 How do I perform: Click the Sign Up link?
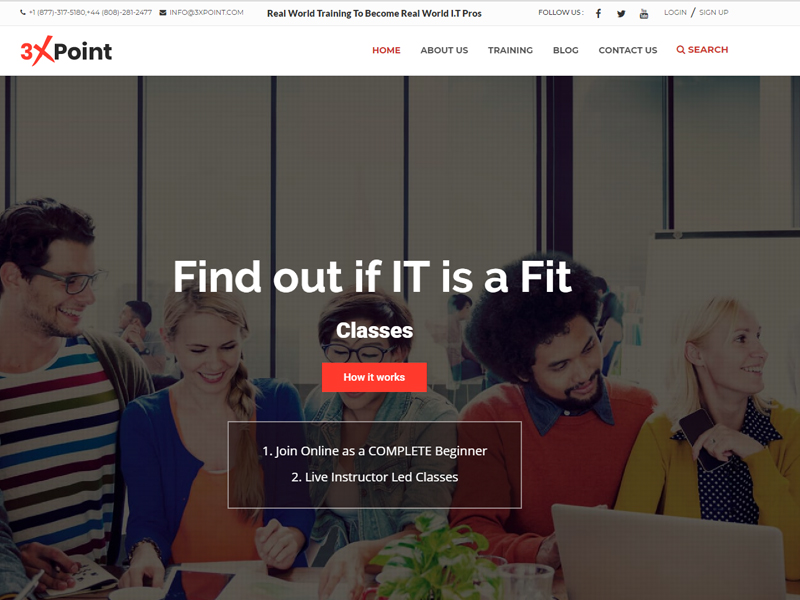[714, 12]
